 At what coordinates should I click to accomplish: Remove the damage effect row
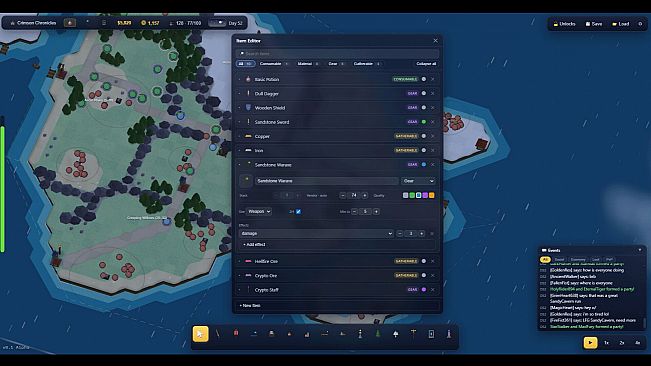432,234
